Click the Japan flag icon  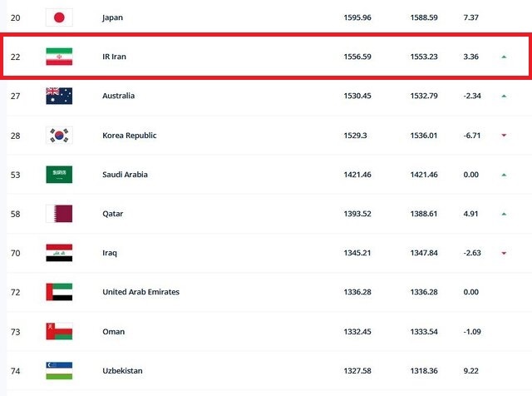[x=59, y=17]
